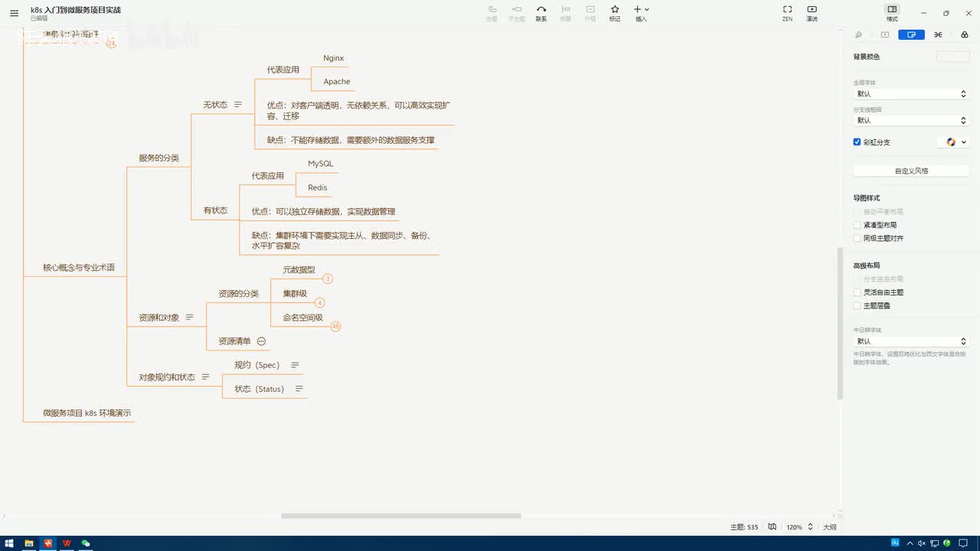Click the custom style (自定义风格) button
Screen dimensions: 980x551
tap(911, 171)
